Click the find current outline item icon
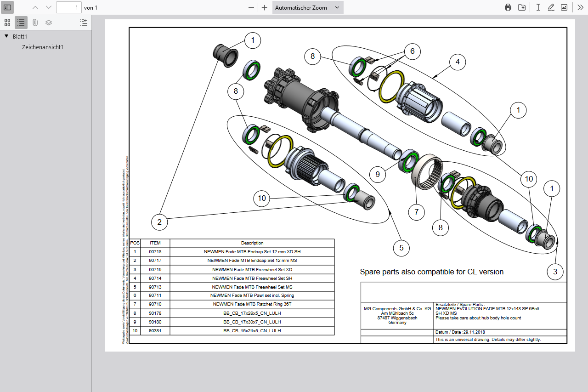This screenshot has height=392, width=588. 84,22
